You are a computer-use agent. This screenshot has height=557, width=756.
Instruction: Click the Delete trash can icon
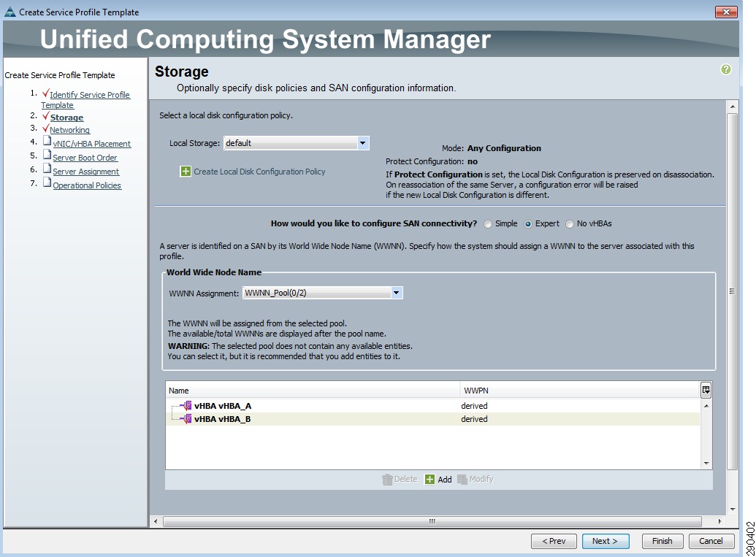tap(387, 480)
